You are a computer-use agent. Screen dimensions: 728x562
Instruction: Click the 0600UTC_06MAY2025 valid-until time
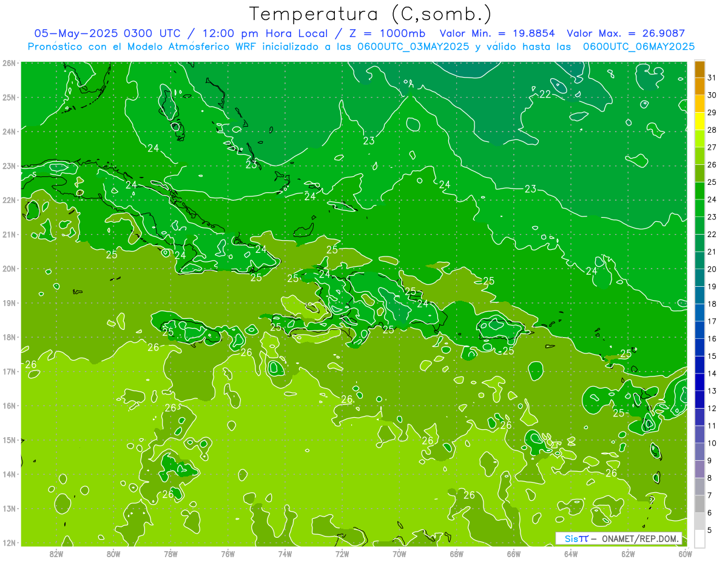click(639, 46)
